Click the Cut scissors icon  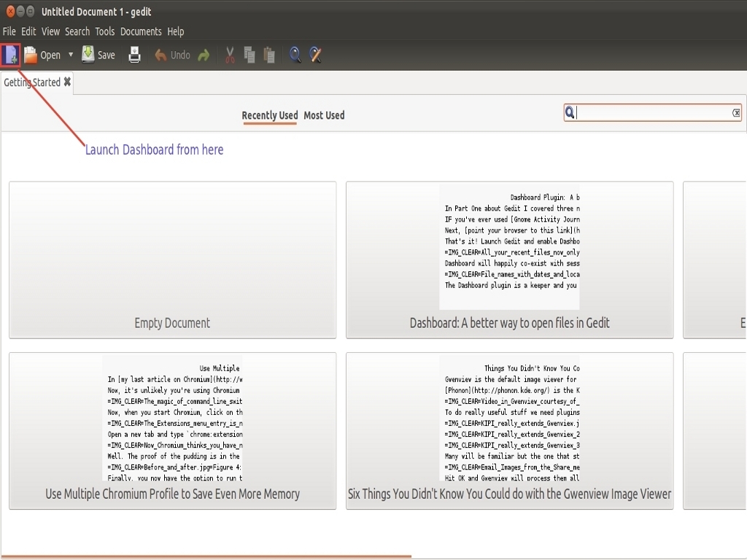point(230,55)
